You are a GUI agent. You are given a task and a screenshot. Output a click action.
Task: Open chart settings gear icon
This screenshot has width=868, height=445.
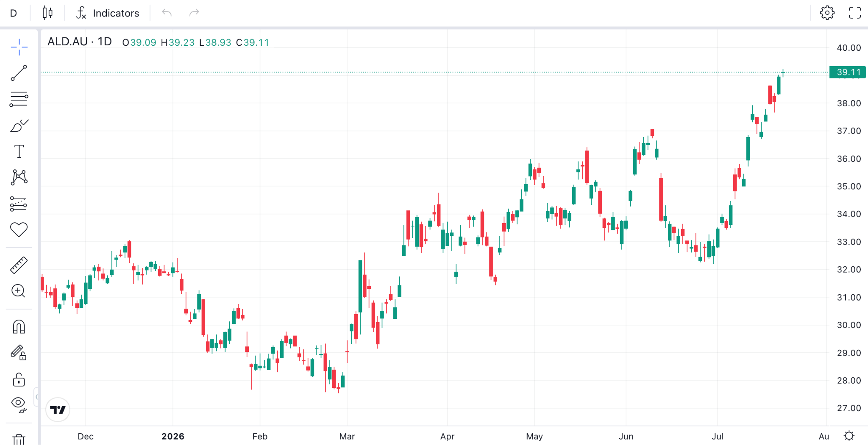click(x=827, y=13)
